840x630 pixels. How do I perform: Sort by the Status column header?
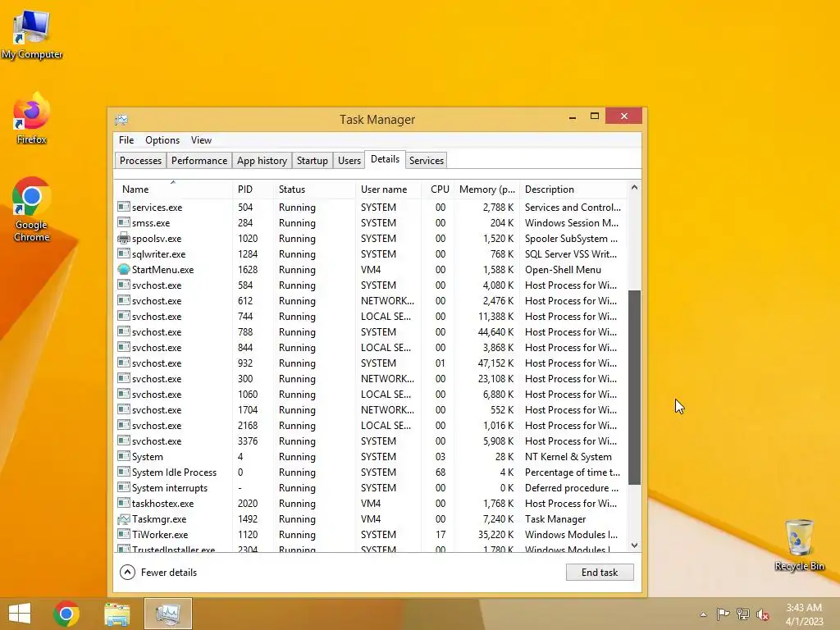[x=314, y=189]
